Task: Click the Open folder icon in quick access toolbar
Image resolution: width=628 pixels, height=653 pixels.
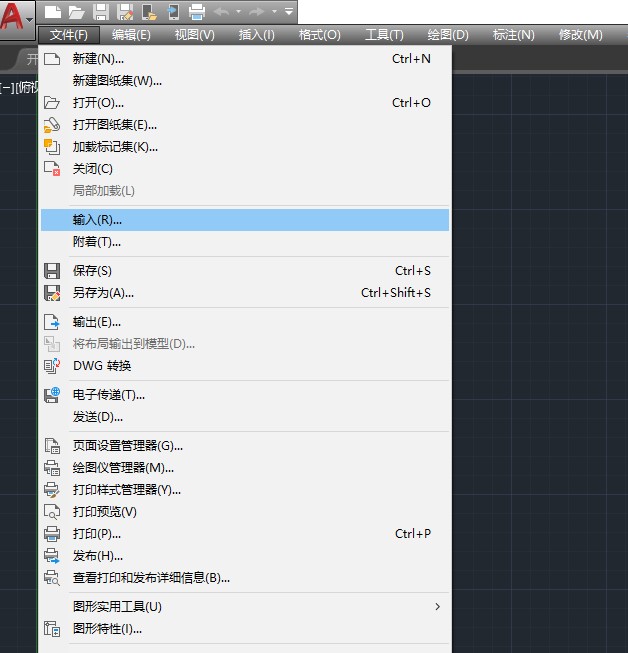Action: [77, 12]
